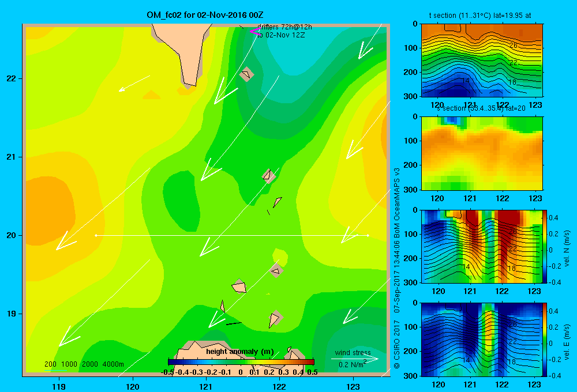
Task: Click latitude label 22 on main map
Action: point(11,79)
